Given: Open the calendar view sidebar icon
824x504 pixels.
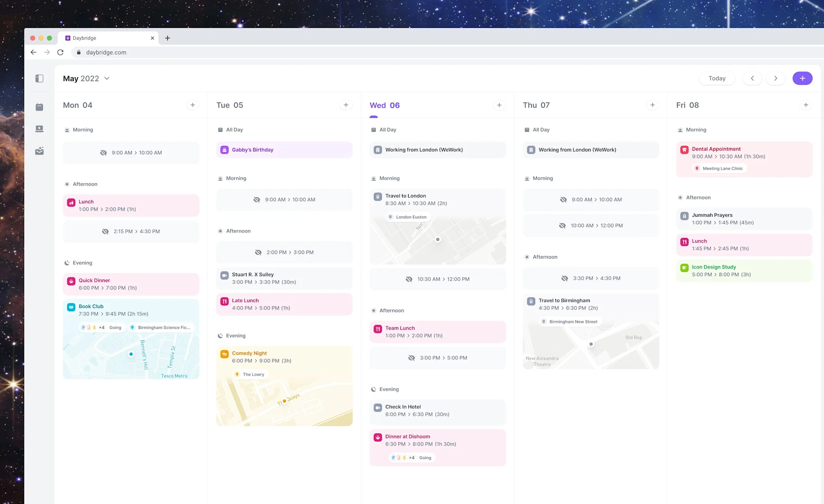Looking at the screenshot, I should 39,107.
